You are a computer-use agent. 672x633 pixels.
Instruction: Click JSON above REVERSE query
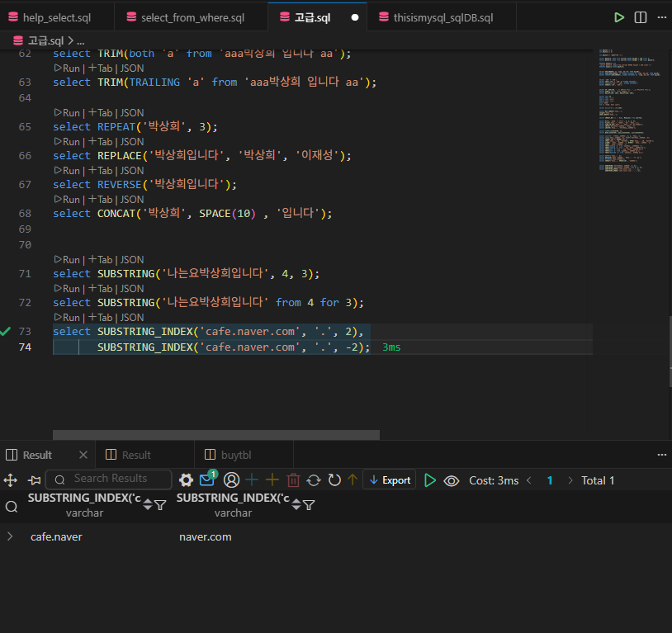point(132,171)
